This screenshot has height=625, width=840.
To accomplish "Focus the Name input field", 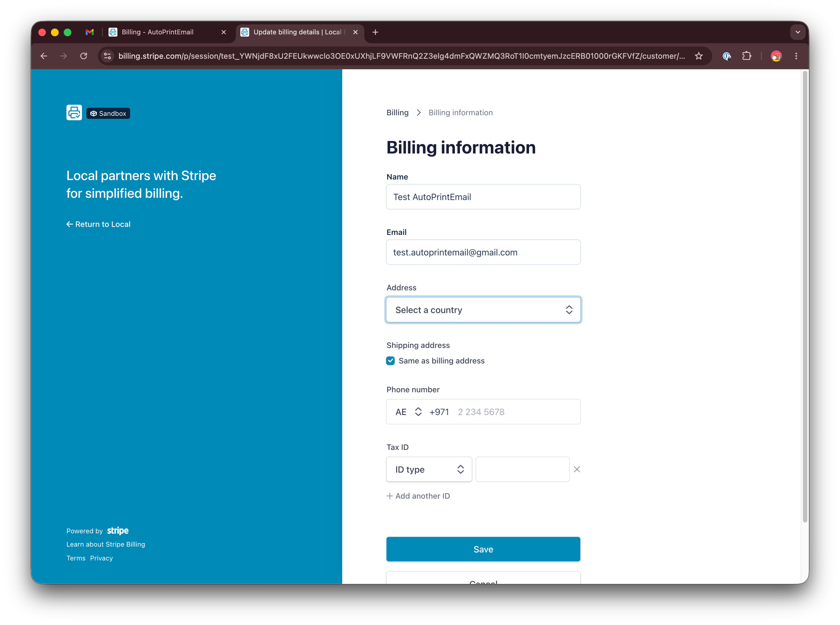I will point(483,197).
